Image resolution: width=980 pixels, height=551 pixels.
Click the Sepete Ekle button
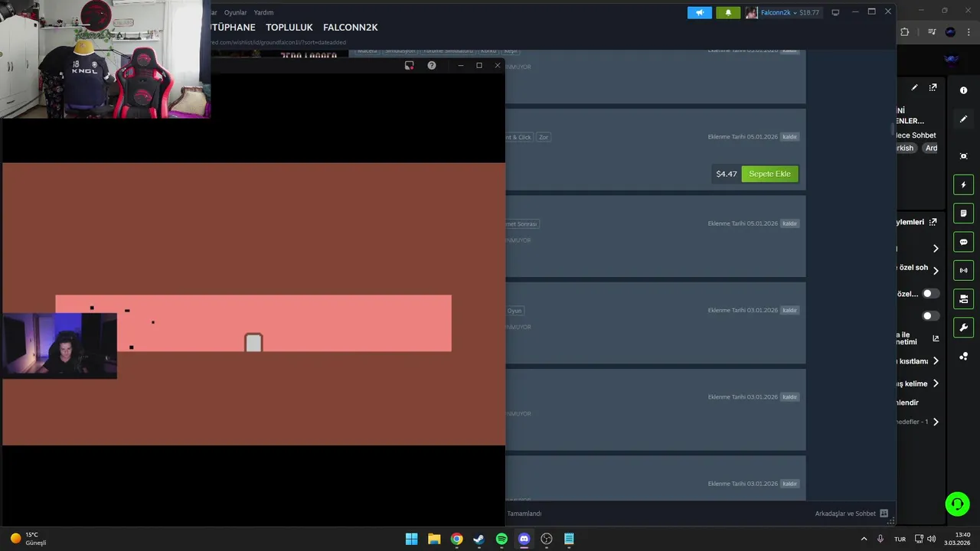tap(769, 174)
